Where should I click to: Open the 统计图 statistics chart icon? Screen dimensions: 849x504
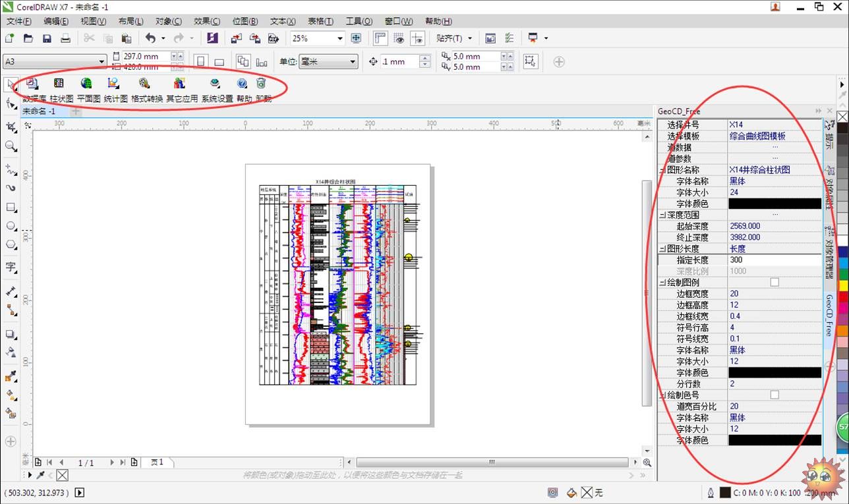pyautogui.click(x=113, y=84)
